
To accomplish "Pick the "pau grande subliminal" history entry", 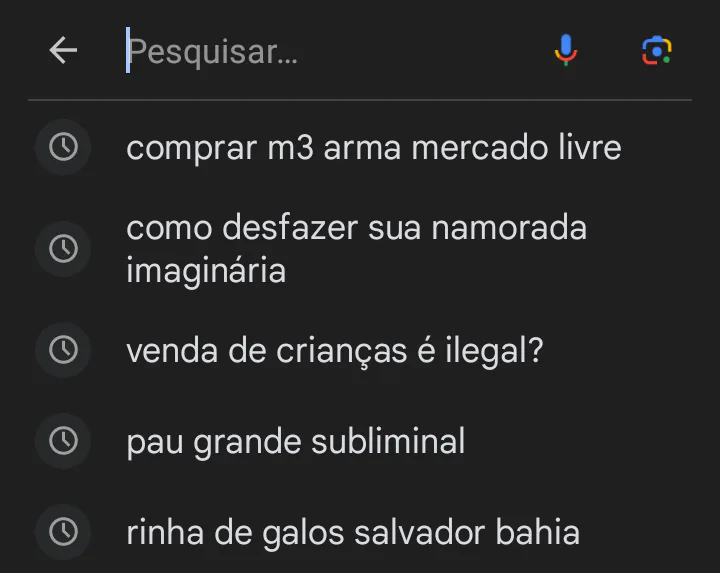I will [x=295, y=441].
